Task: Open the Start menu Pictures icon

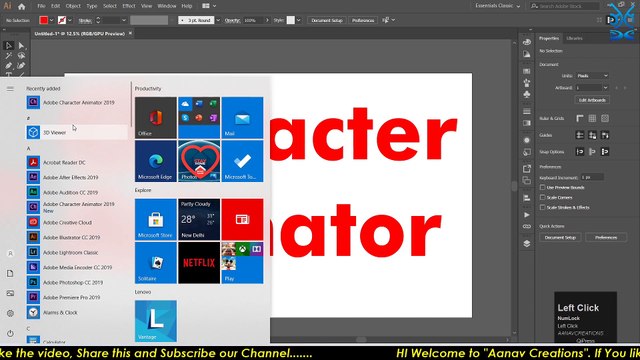Action: point(10,293)
